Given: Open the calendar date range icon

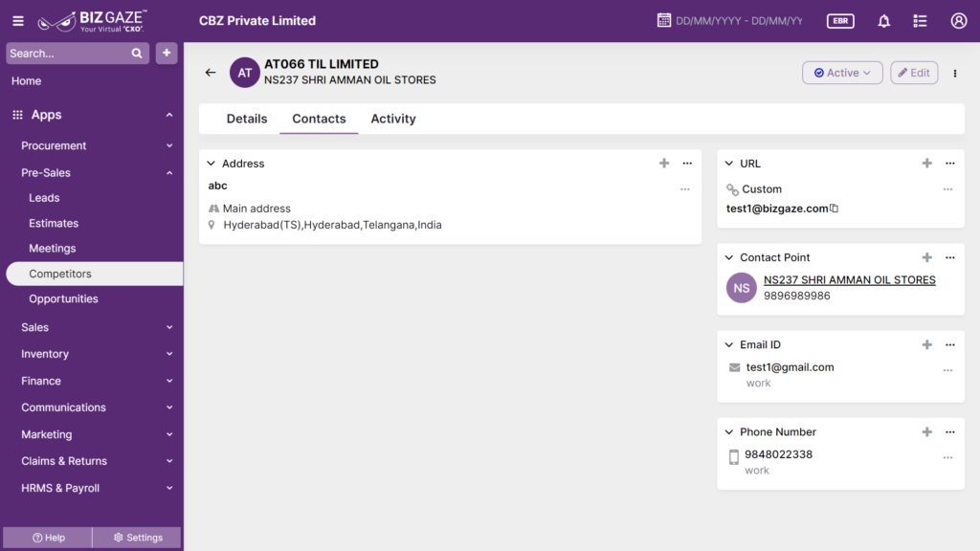Looking at the screenshot, I should [x=664, y=21].
